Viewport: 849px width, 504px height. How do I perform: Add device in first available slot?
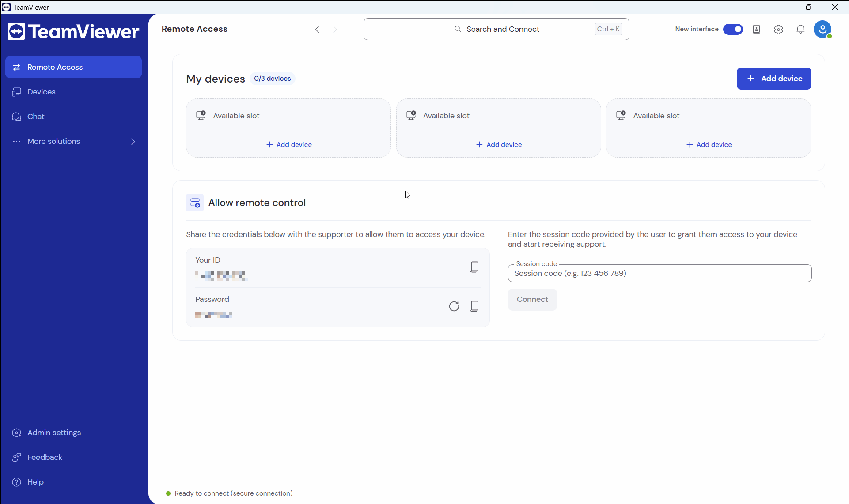pyautogui.click(x=289, y=145)
